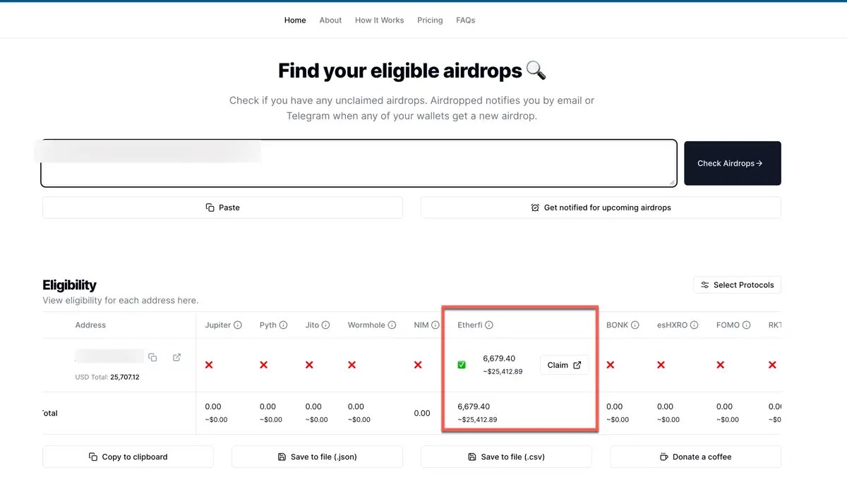Click Save to file (.json)
The height and width of the screenshot is (504, 847).
click(x=317, y=457)
